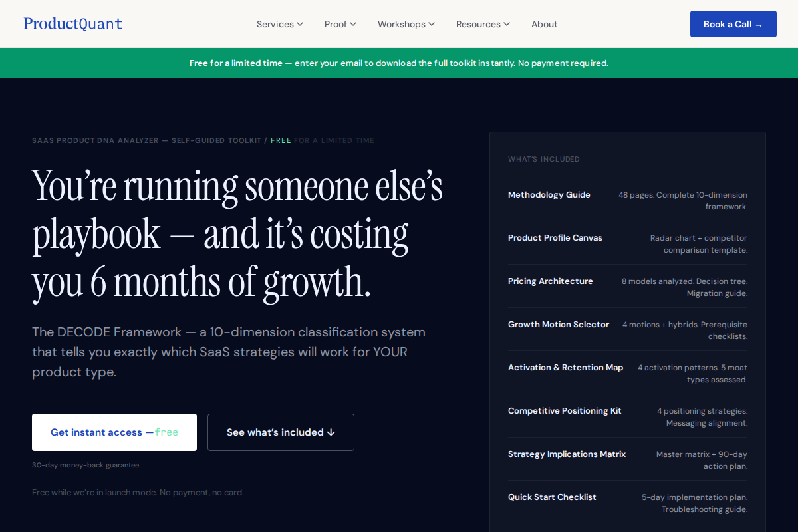The image size is (798, 532).
Task: Click the Workshops dropdown chevron
Action: point(431,24)
